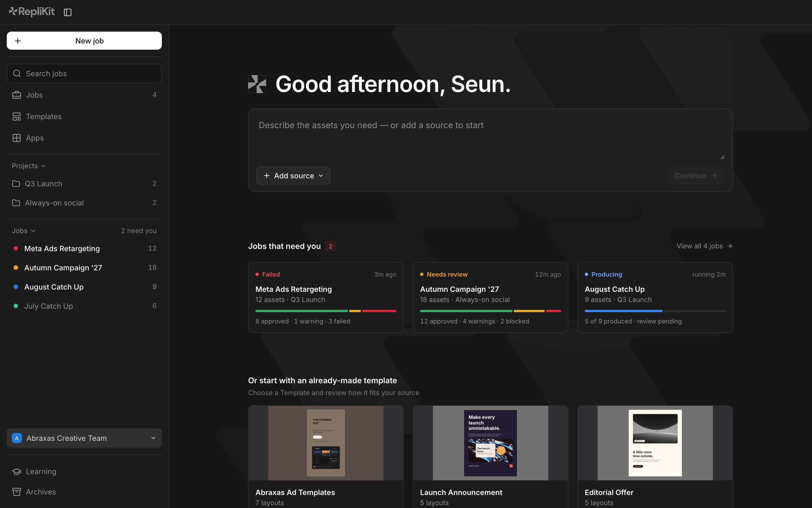Image resolution: width=812 pixels, height=508 pixels.
Task: Collapse the Projects section chevron
Action: pos(44,166)
